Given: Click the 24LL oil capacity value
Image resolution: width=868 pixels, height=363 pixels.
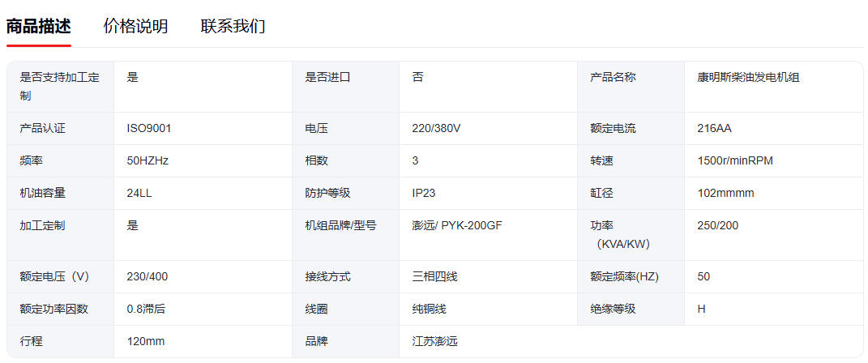Looking at the screenshot, I should [140, 193].
